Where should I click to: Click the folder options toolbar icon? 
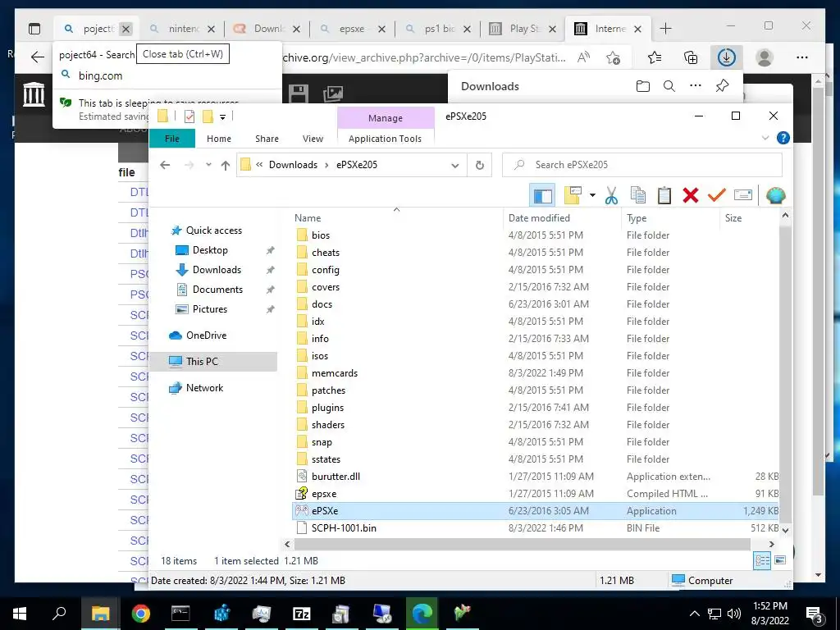tap(573, 195)
